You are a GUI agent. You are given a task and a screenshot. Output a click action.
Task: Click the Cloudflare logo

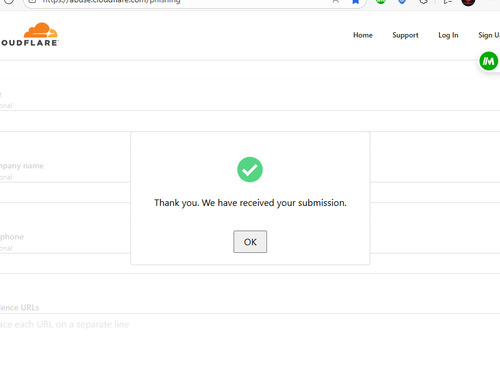pos(29,34)
